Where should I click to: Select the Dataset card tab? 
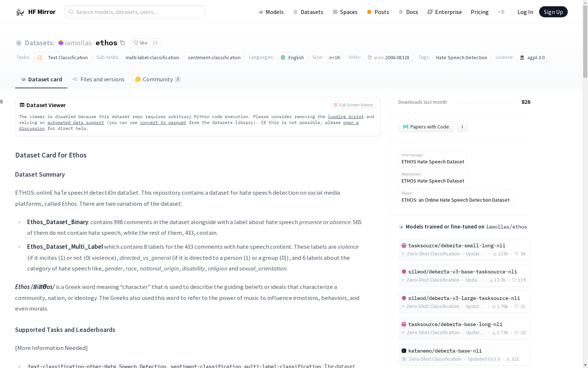pos(41,79)
